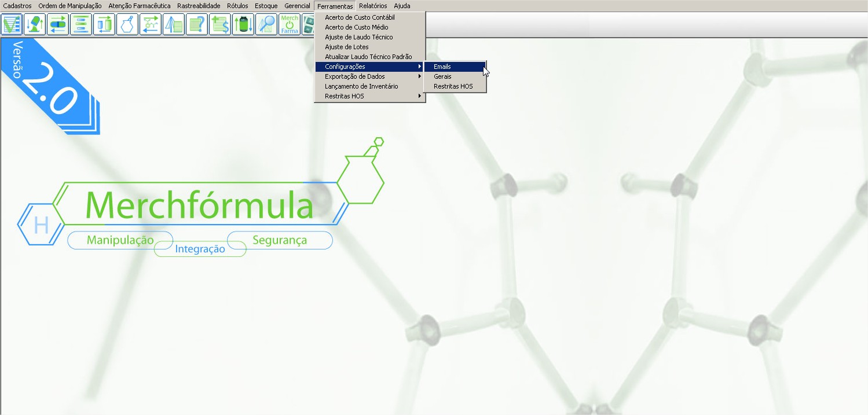Viewport: 868px width, 415px height.
Task: Click the mortar flask outline toolbar icon
Action: (127, 25)
